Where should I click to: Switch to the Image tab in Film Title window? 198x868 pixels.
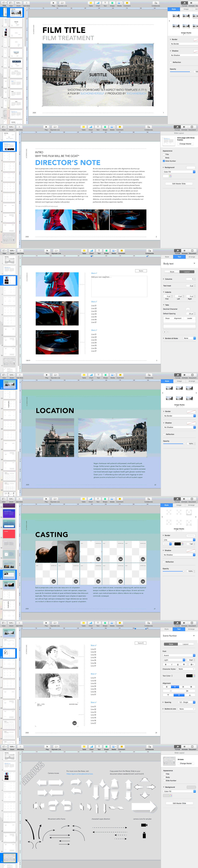(x=186, y=9)
